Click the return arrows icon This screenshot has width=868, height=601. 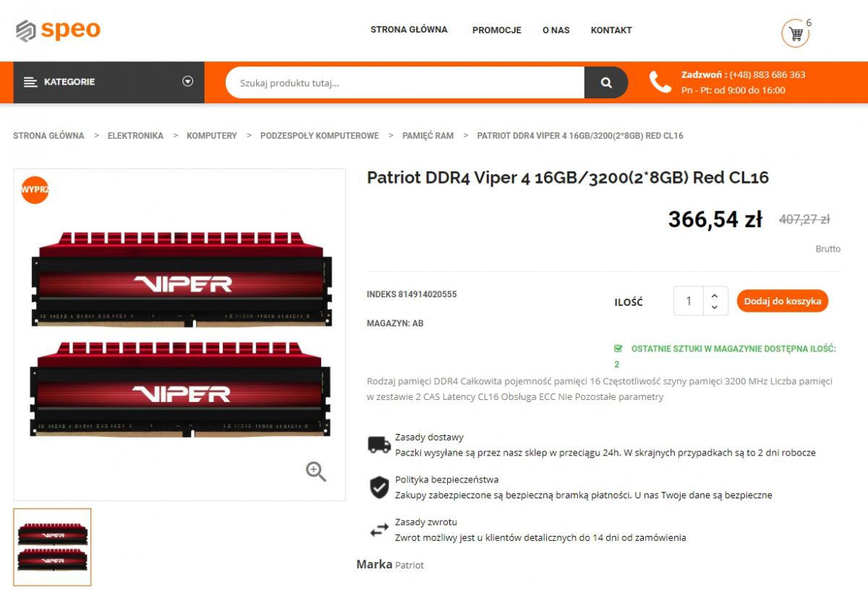(x=379, y=530)
